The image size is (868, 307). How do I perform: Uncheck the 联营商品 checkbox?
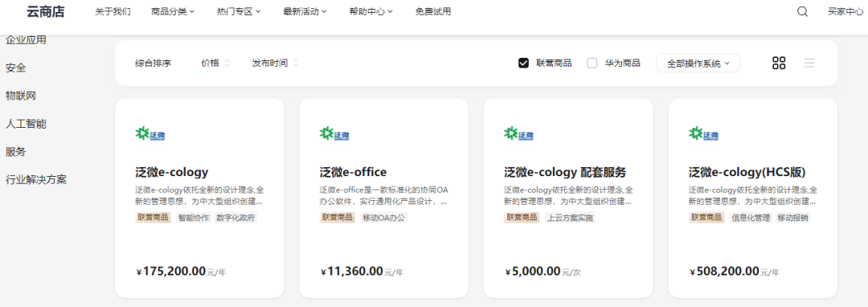[524, 63]
